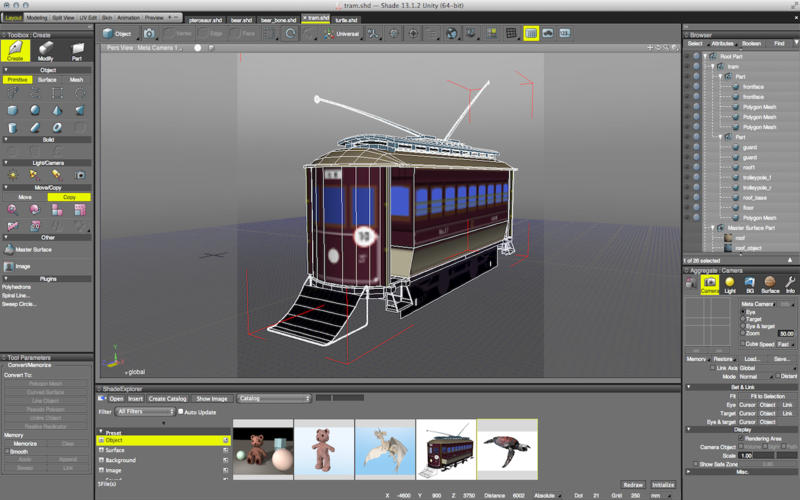Open the Catalog dropdown in ShadeExplorer
The width and height of the screenshot is (800, 500).
pyautogui.click(x=273, y=398)
